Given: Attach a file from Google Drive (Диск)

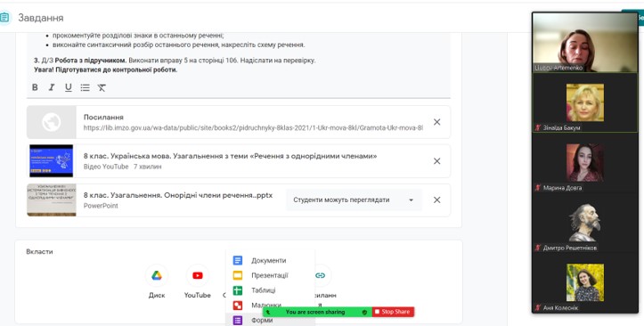Looking at the screenshot, I should point(157,275).
